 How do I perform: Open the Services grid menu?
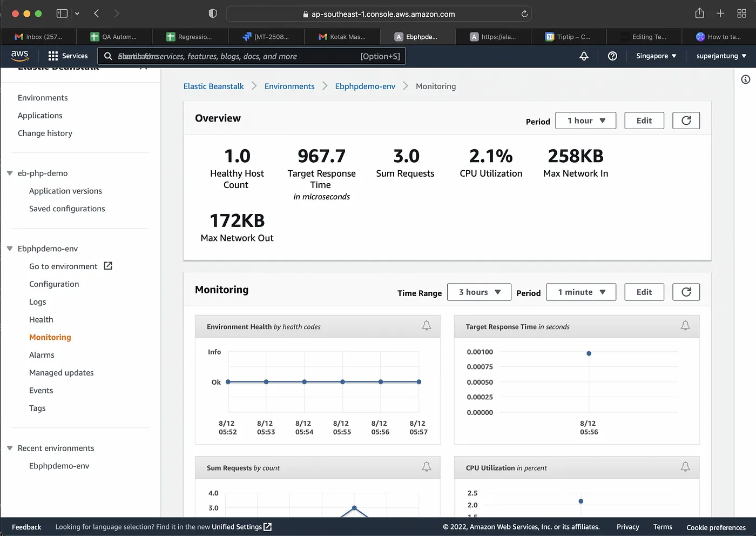click(67, 56)
